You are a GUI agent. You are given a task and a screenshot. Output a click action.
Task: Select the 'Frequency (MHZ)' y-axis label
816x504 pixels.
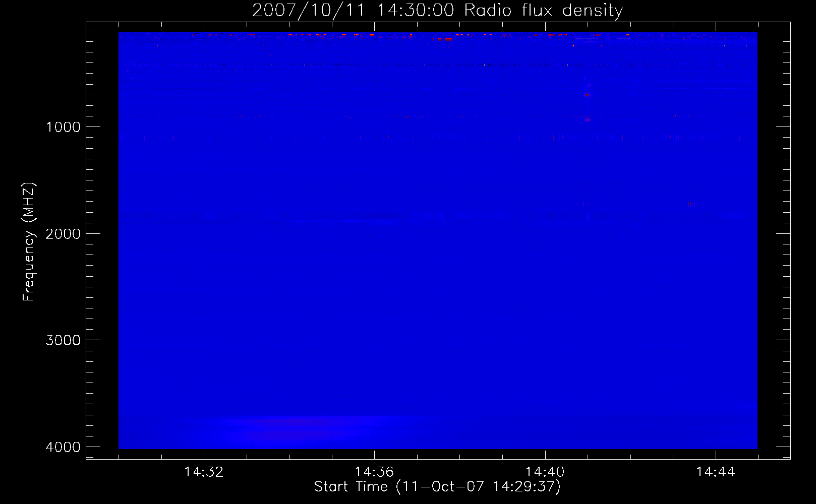click(x=29, y=242)
